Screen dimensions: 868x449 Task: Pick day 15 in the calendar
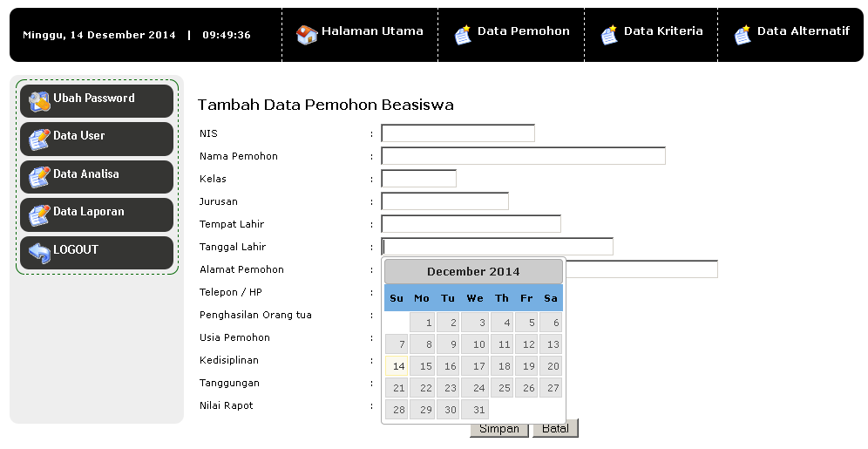423,366
